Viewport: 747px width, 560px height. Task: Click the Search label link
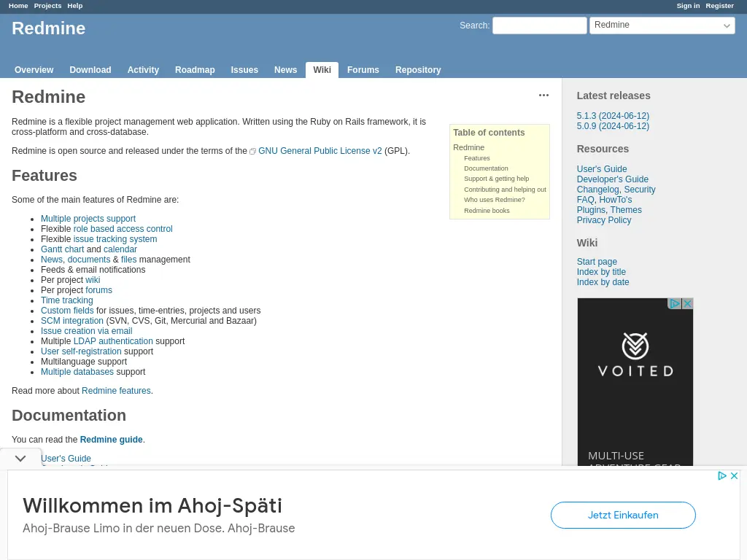tap(474, 26)
